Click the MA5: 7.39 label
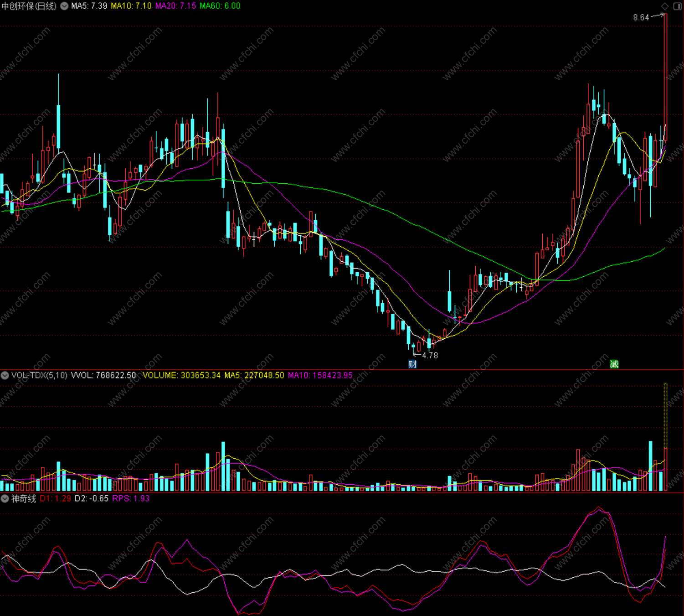Image resolution: width=684 pixels, height=616 pixels. [x=89, y=6]
